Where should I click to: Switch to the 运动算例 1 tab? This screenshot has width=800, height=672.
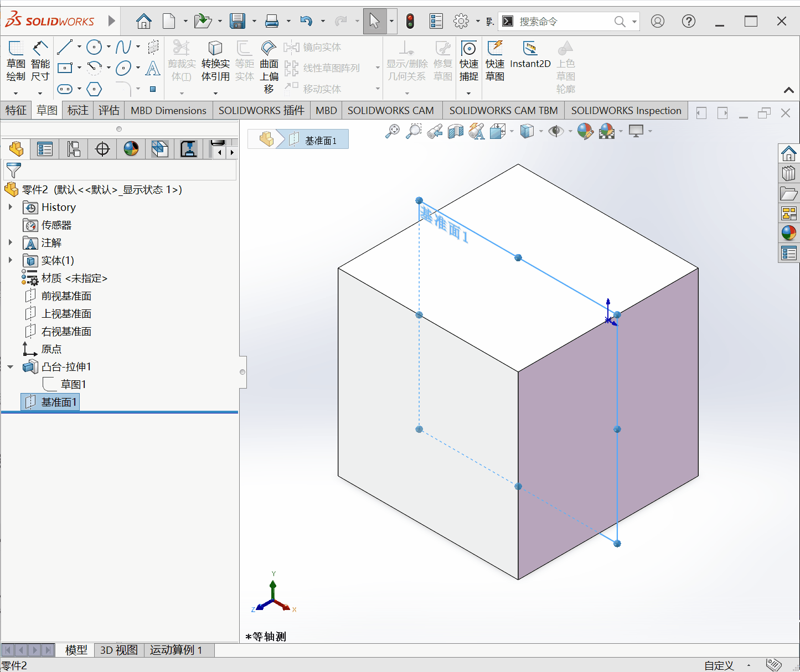click(x=176, y=650)
